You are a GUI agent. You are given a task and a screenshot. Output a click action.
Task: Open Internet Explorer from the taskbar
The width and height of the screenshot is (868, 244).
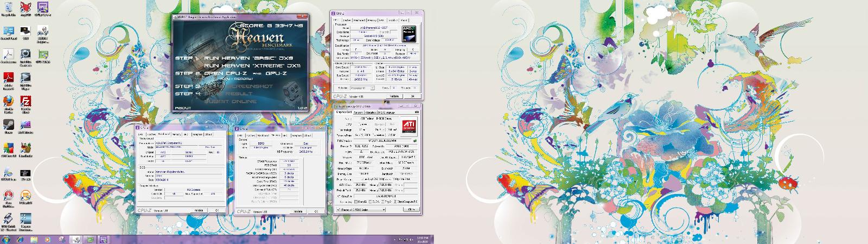[19, 239]
